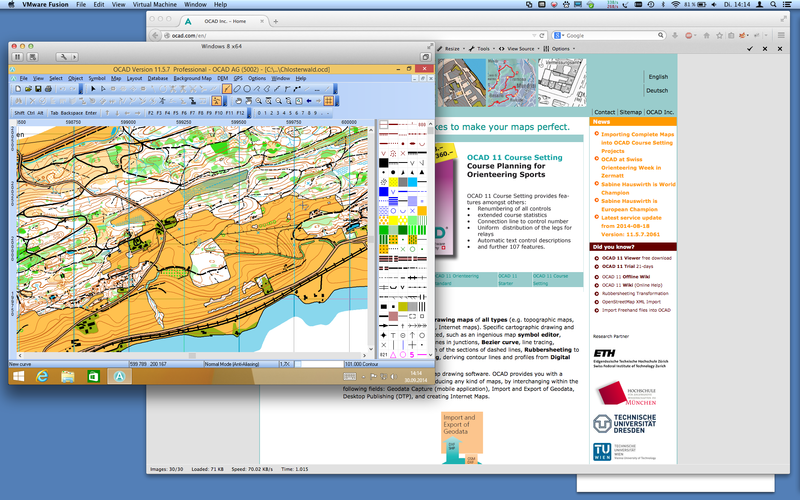
Task: Open the Background Map menu
Action: (x=192, y=79)
